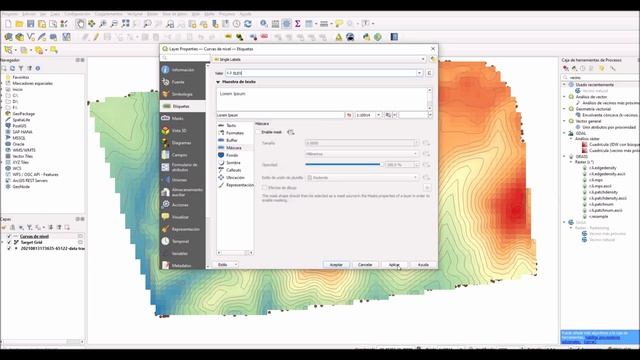Collapse the GDAL toolbox group
This screenshot has width=640, height=360.
[x=564, y=133]
